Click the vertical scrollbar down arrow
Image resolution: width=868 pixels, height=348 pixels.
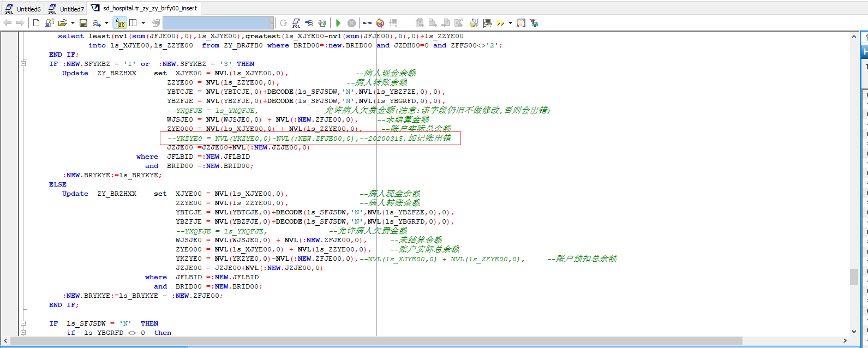coord(854,331)
